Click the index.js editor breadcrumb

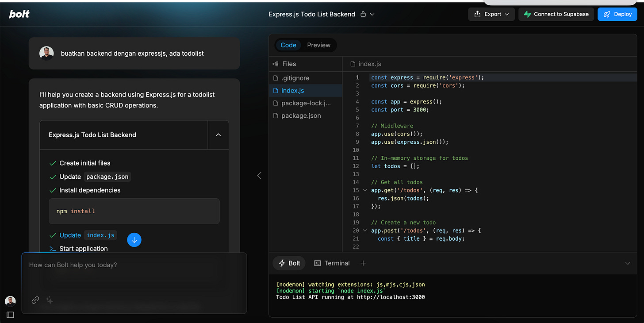click(366, 64)
